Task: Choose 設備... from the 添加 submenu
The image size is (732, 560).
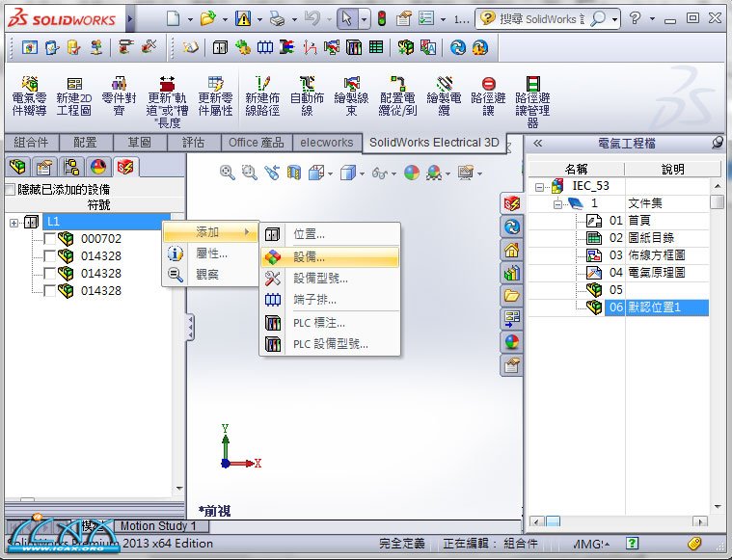Action: click(330, 257)
